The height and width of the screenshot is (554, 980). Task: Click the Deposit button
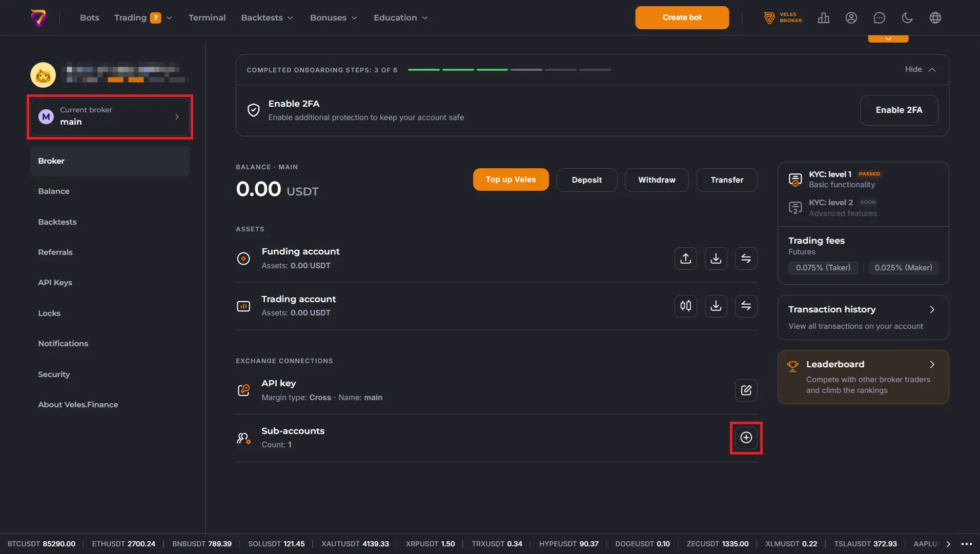[x=586, y=180]
